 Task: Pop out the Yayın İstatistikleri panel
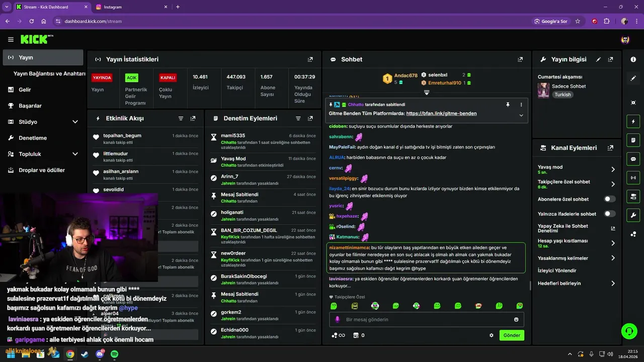310,59
